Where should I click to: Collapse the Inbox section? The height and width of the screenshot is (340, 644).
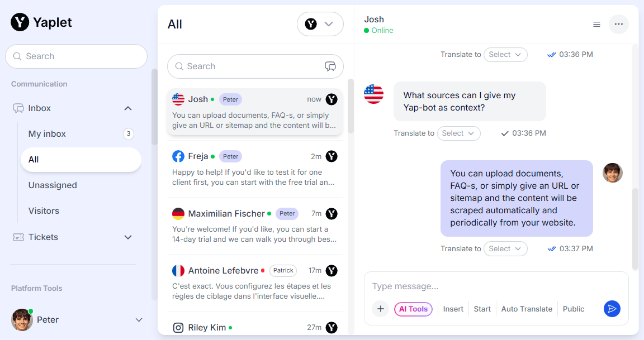click(128, 108)
